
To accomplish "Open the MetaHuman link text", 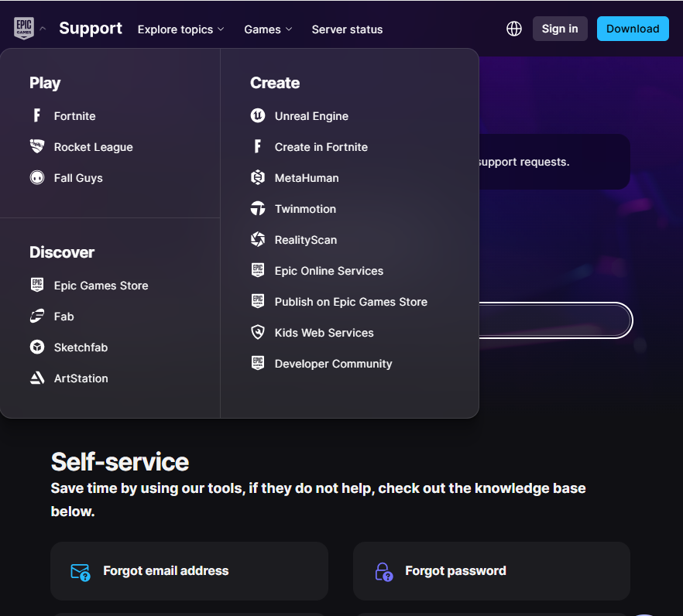I will coord(307,178).
